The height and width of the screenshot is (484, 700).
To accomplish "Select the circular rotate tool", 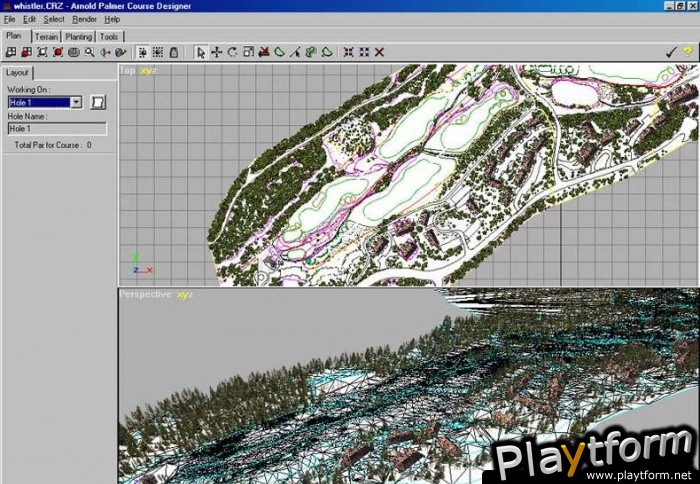I will tap(232, 52).
